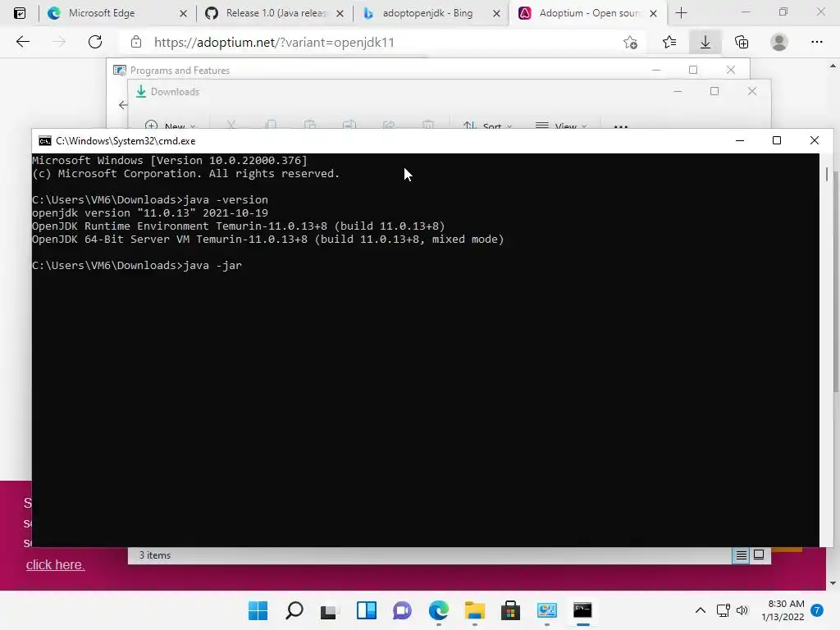Go back in Programs and Features

[x=123, y=105]
